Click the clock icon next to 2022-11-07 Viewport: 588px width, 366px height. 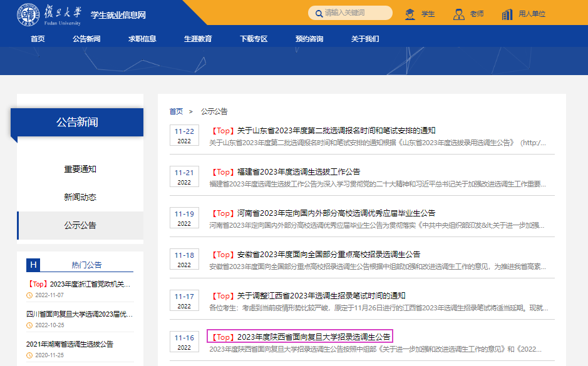pyautogui.click(x=29, y=295)
